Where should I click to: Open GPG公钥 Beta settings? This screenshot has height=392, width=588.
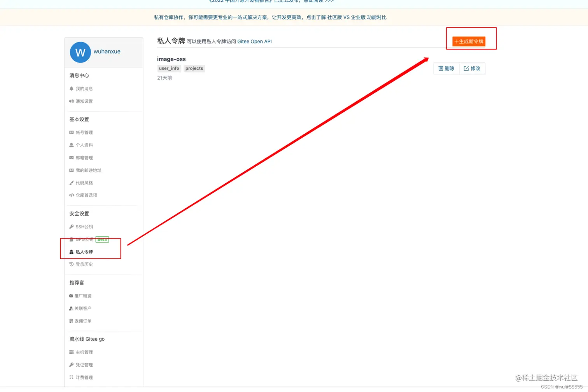(x=92, y=239)
